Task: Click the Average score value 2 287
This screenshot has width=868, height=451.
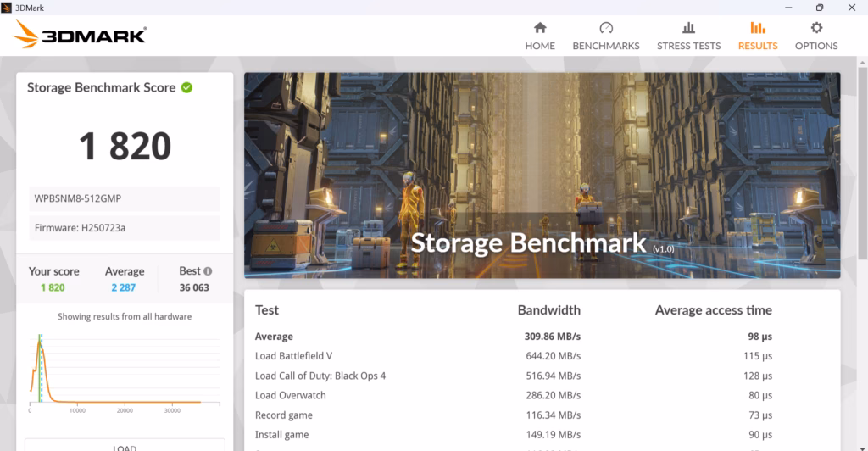Action: (x=125, y=287)
